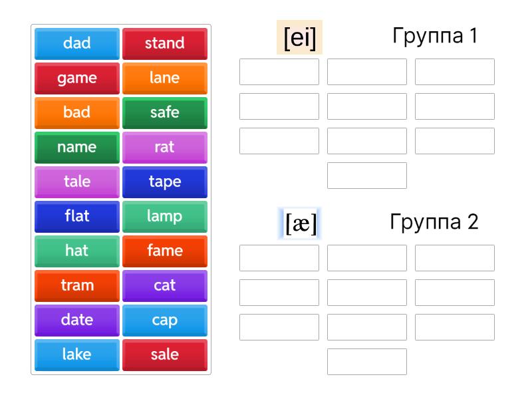Screen dimensions: 532x399
Task: Click the blue 'tape' tile
Action: (x=165, y=182)
